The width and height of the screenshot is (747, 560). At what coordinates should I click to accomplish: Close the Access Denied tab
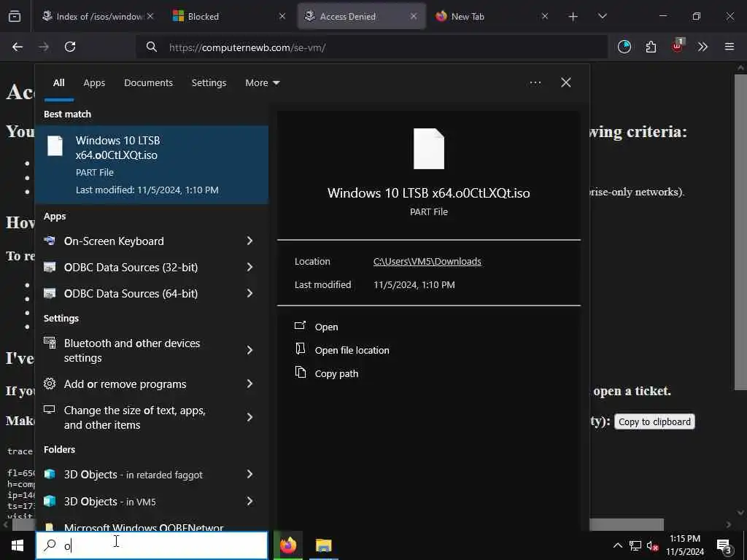pyautogui.click(x=414, y=16)
